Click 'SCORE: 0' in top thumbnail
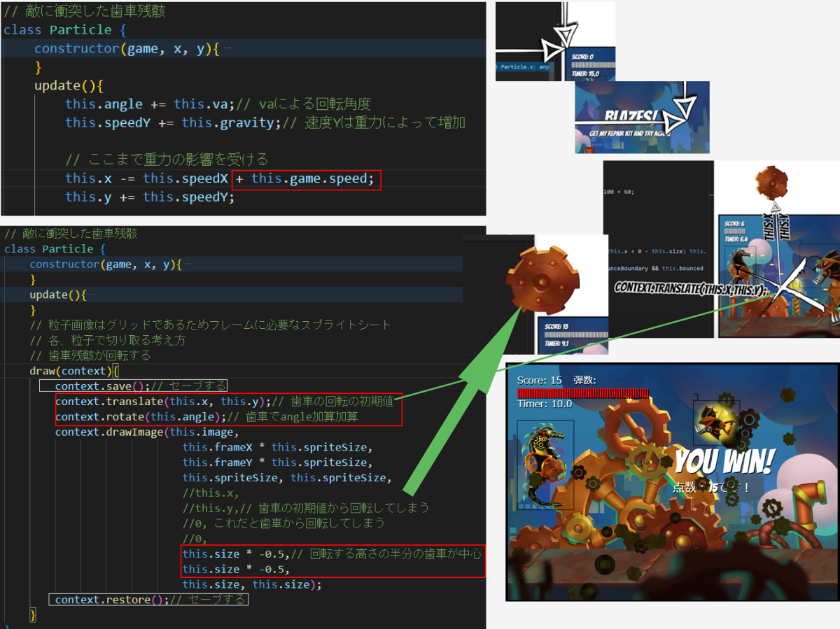Screen dimensions: 840x629 click(582, 56)
